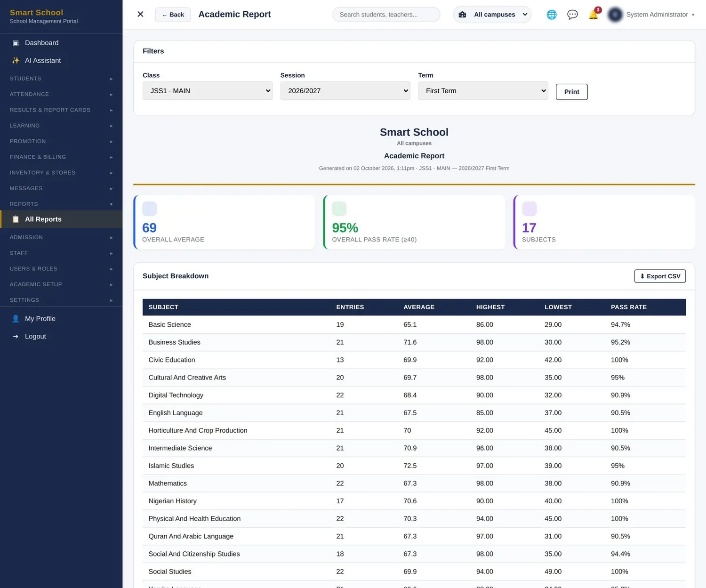This screenshot has height=588, width=706.
Task: Click the PASS RATE column header
Action: [x=628, y=307]
